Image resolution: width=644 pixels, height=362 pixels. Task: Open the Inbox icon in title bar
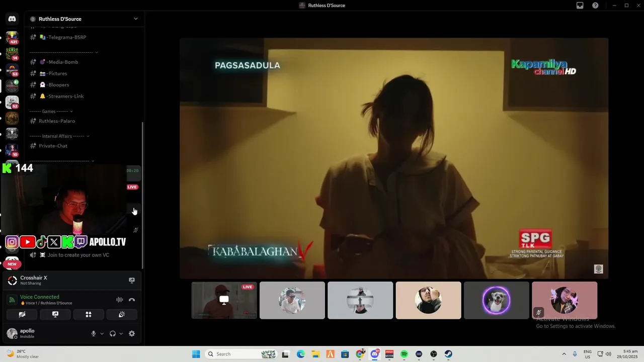point(580,6)
